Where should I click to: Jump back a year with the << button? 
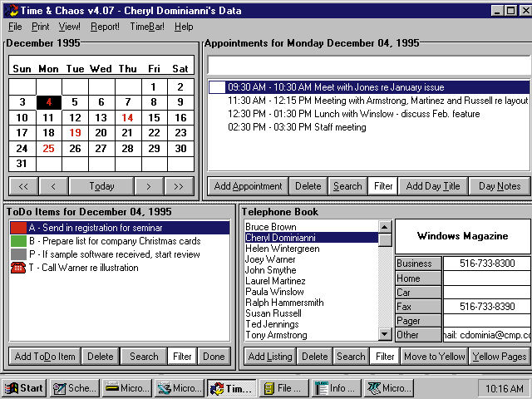click(x=22, y=186)
